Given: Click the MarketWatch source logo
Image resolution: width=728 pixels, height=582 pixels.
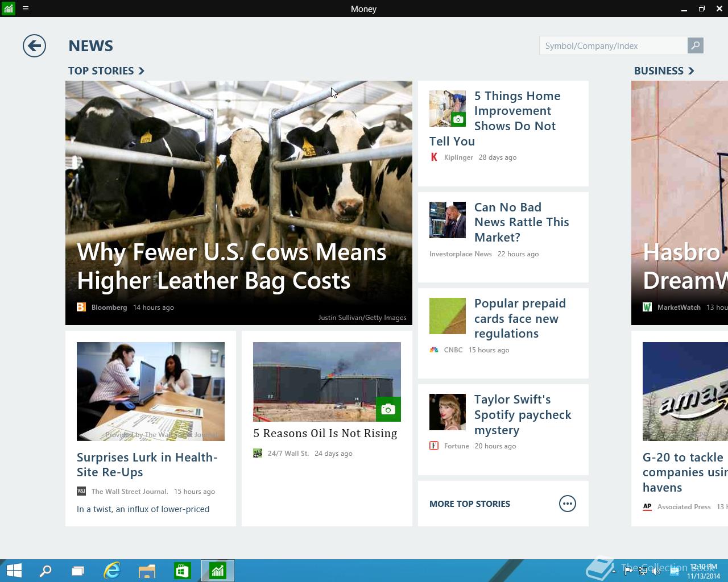Looking at the screenshot, I should point(647,307).
